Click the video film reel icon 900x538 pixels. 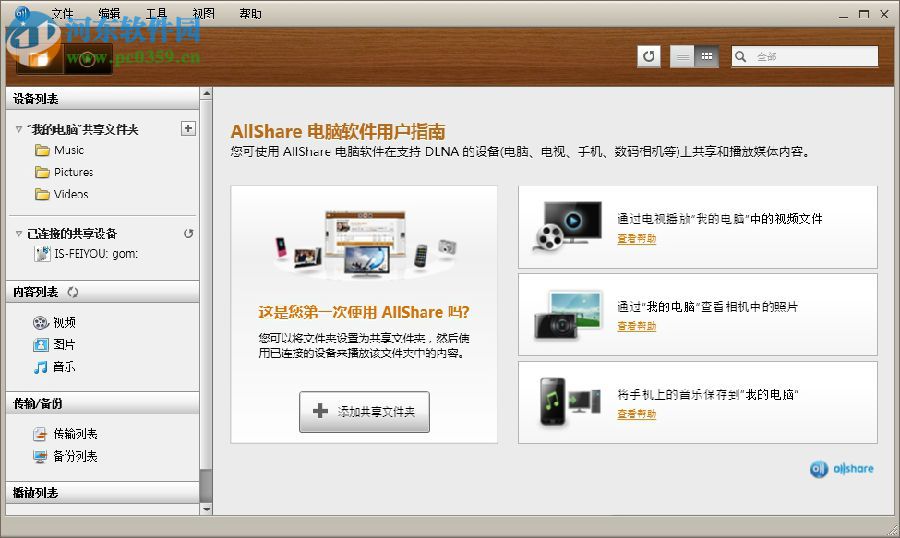point(41,323)
